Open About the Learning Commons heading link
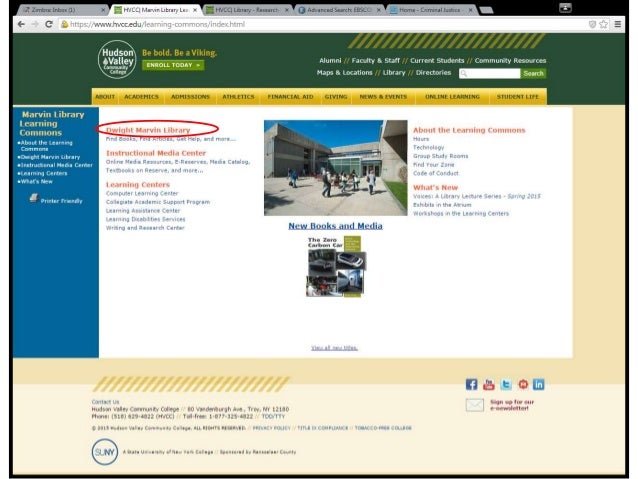The height and width of the screenshot is (479, 638). [469, 130]
